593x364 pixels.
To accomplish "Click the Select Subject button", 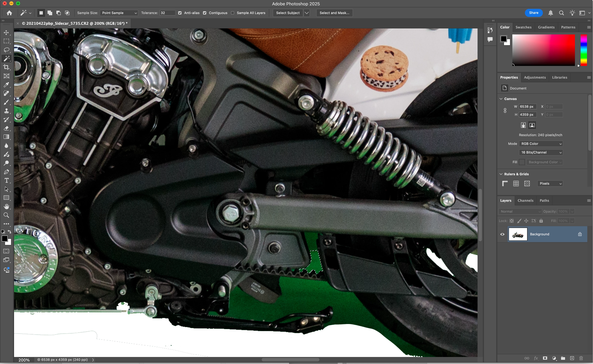I will (x=288, y=13).
